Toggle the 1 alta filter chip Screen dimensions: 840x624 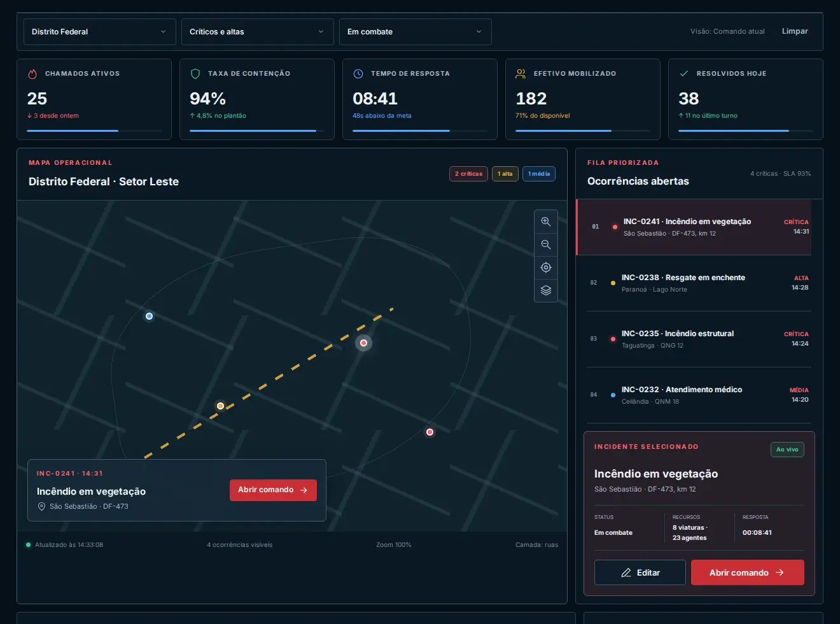click(505, 174)
